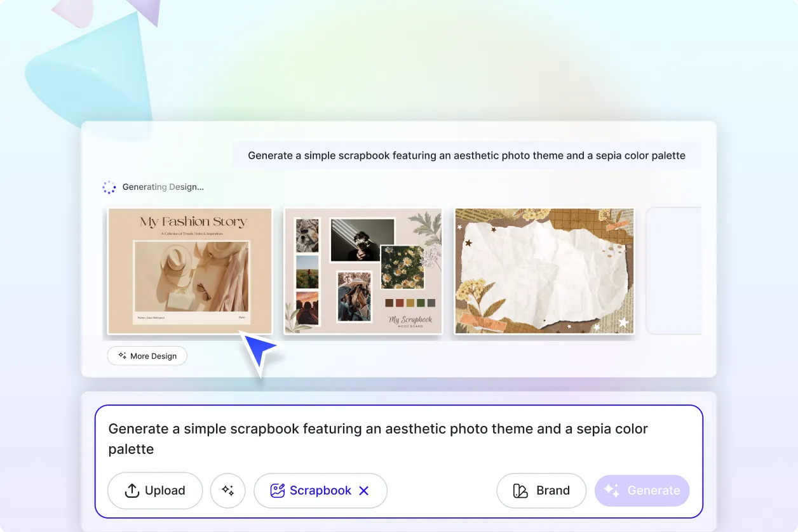Remove the Scrapbook tag with the X
798x532 pixels.
[x=364, y=490]
